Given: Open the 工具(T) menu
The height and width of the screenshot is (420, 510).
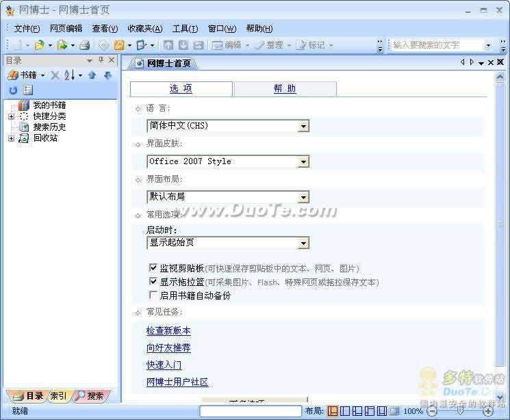Looking at the screenshot, I should click(x=185, y=29).
